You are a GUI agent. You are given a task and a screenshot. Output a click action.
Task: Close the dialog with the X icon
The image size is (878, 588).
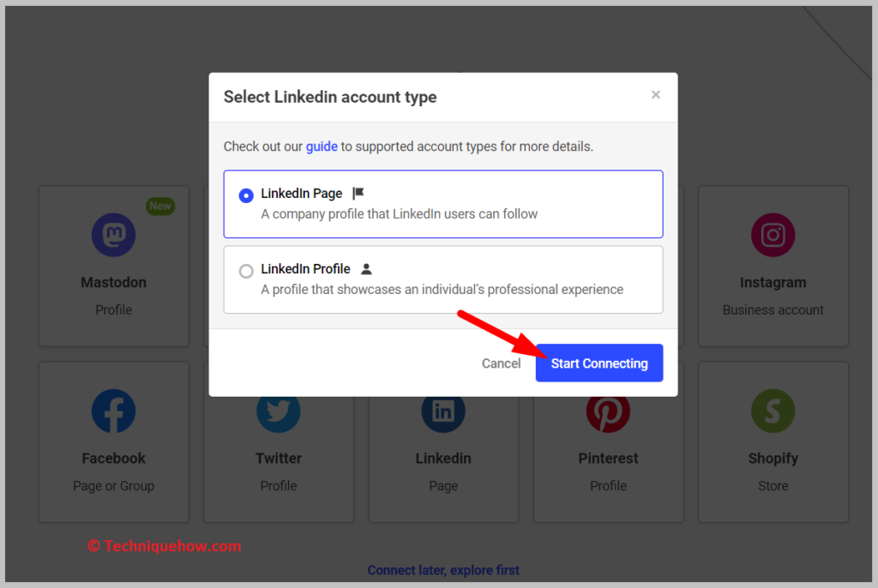click(656, 94)
